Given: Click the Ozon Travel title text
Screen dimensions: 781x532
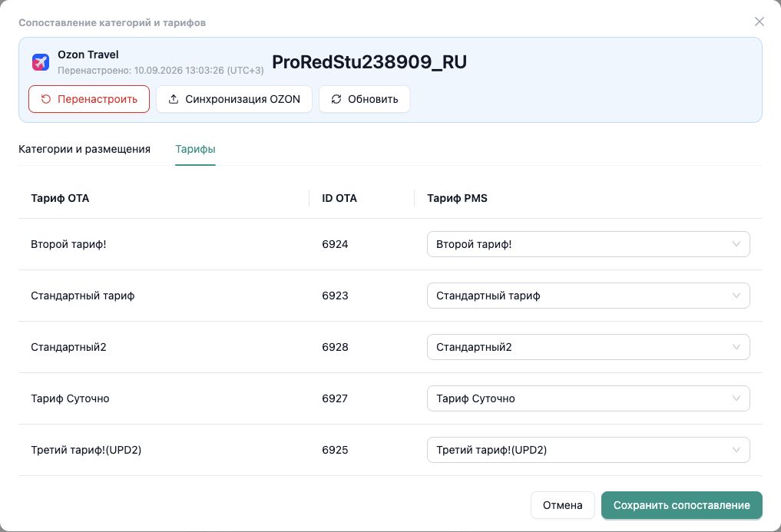Looking at the screenshot, I should point(88,55).
